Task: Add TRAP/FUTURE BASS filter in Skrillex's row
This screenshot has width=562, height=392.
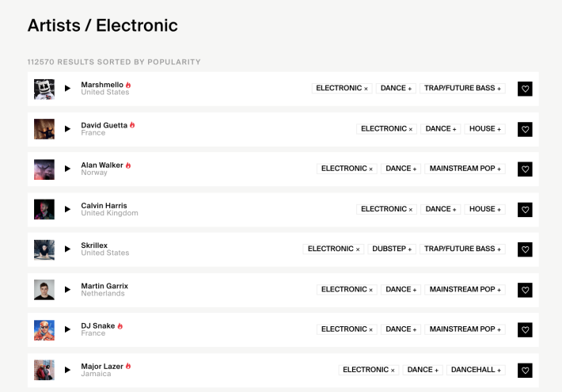Action: 462,249
